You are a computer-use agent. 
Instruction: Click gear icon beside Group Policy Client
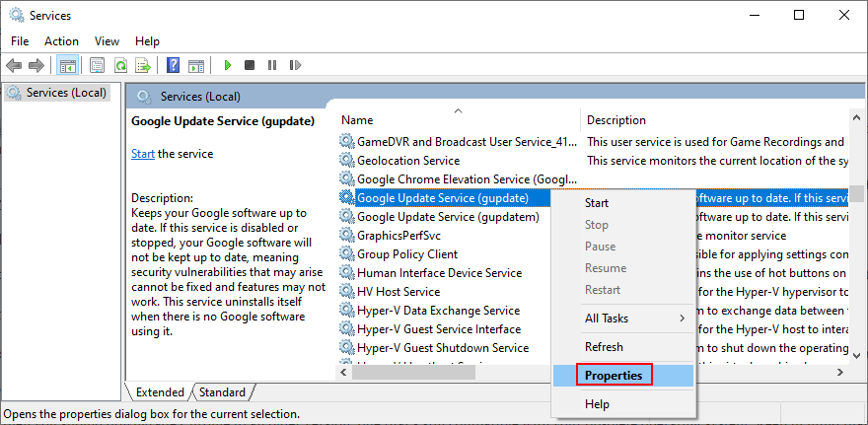[x=346, y=254]
